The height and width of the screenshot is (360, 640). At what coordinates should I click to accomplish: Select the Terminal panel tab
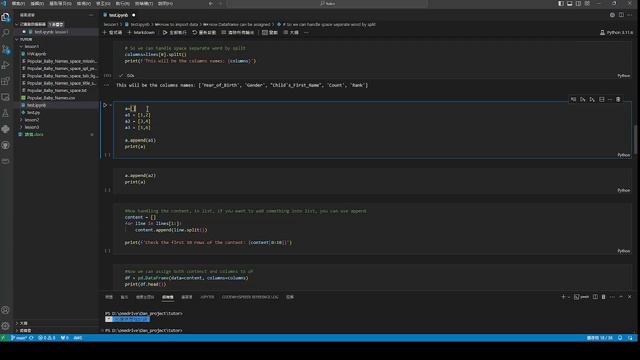(168, 297)
